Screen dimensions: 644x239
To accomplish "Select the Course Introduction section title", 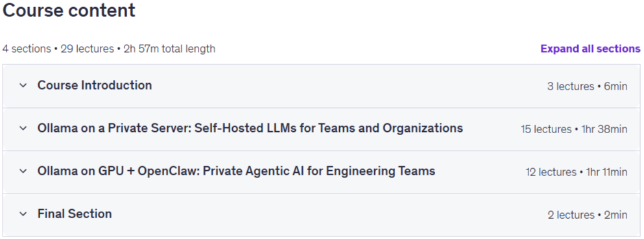I will (x=95, y=85).
